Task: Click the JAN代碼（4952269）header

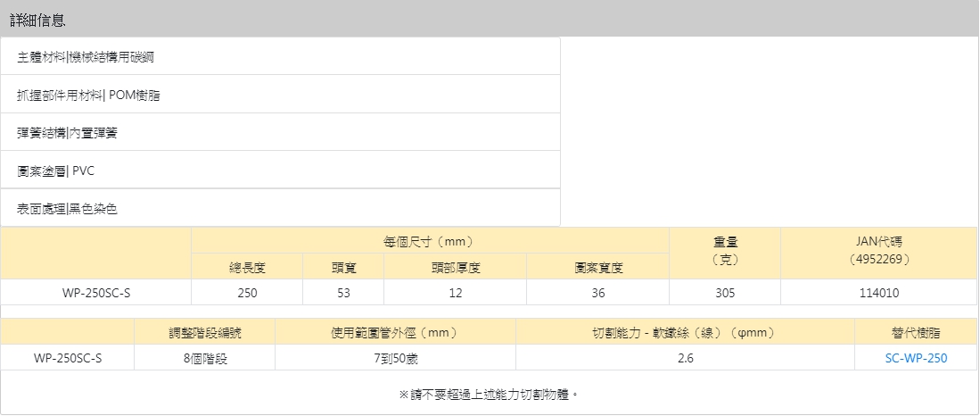Action: pos(878,253)
